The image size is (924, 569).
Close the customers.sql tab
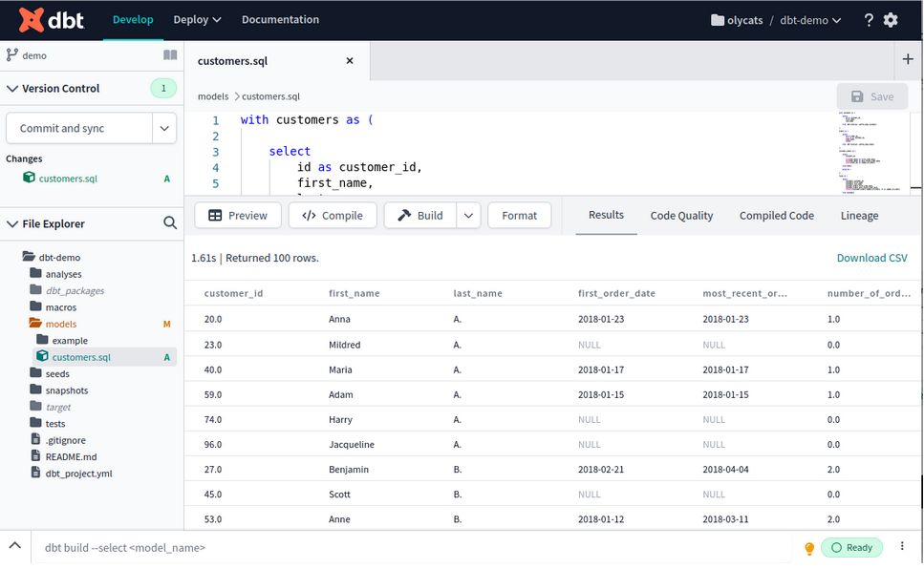pyautogui.click(x=350, y=61)
